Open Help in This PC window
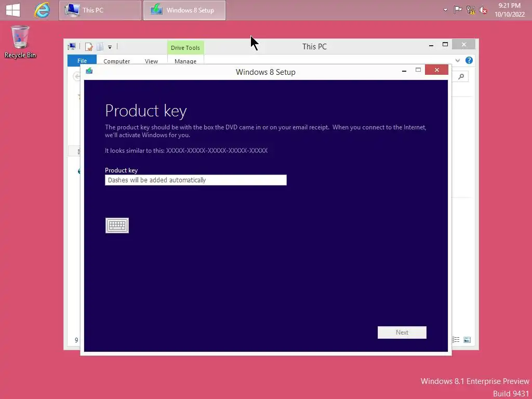This screenshot has height=399, width=532. click(469, 60)
